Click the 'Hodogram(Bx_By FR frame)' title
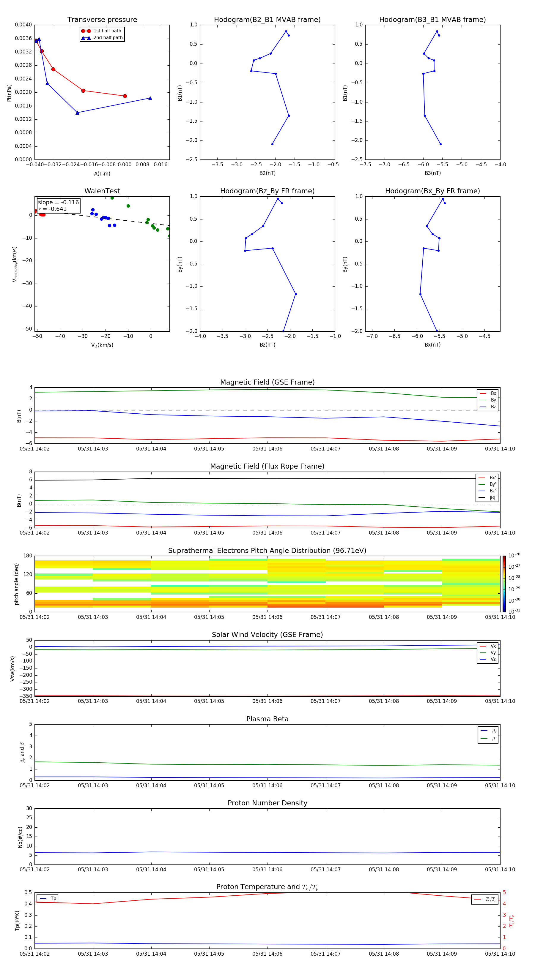This screenshot has width=535, height=980. click(x=432, y=191)
